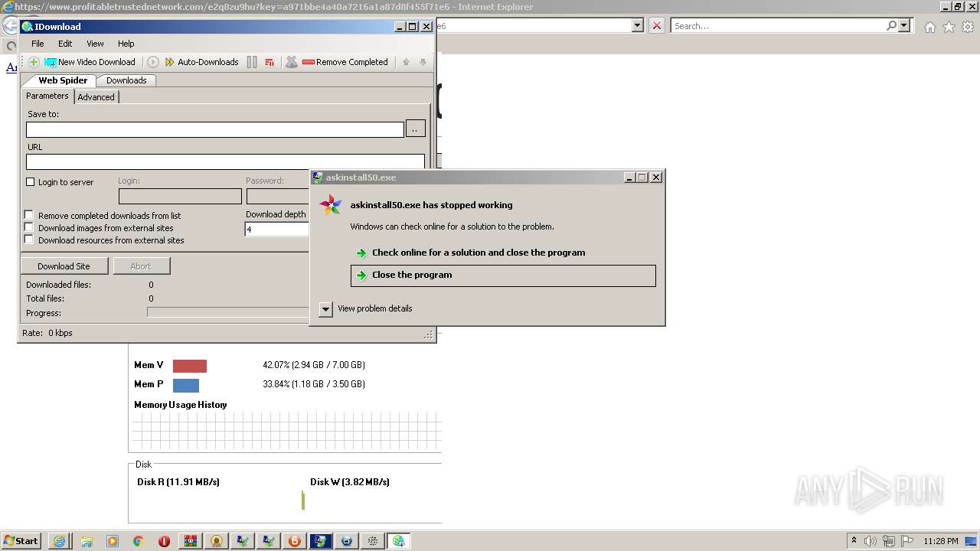
Task: Open Internet Explorer from the taskbar
Action: point(59,541)
